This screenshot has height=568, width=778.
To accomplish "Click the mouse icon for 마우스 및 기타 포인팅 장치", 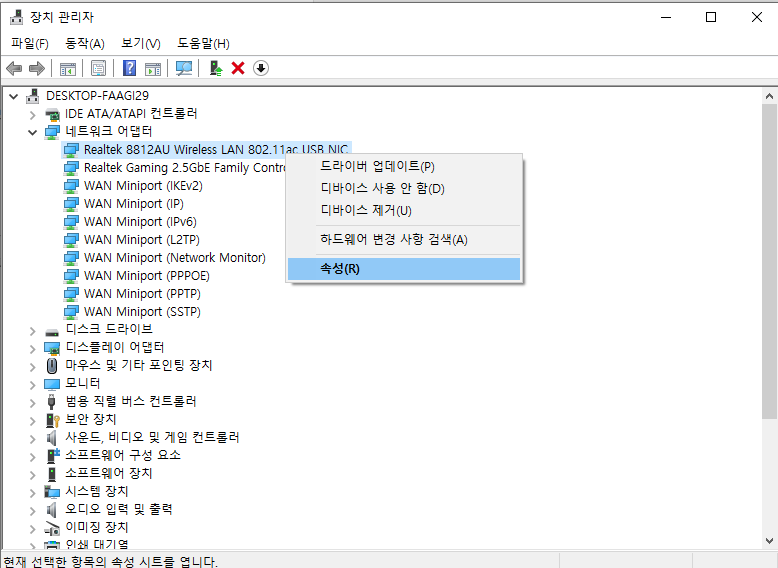I will pyautogui.click(x=52, y=366).
